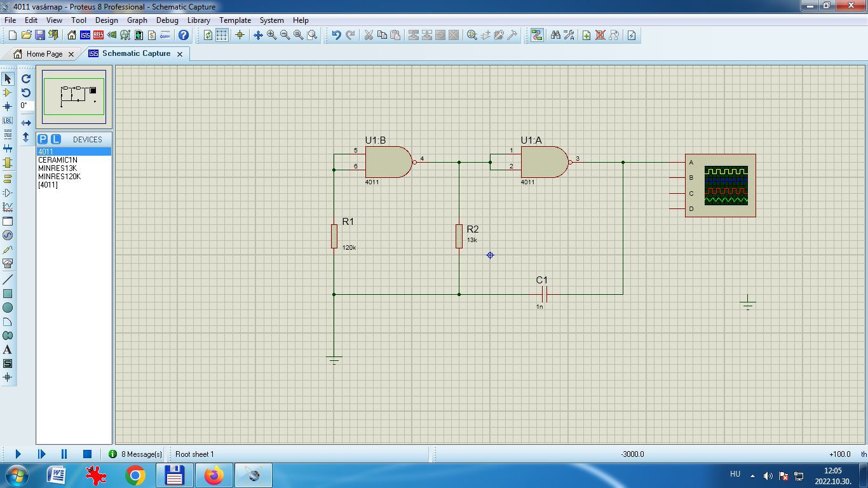Undo the last action
Screen dimensions: 868x488
click(337, 36)
